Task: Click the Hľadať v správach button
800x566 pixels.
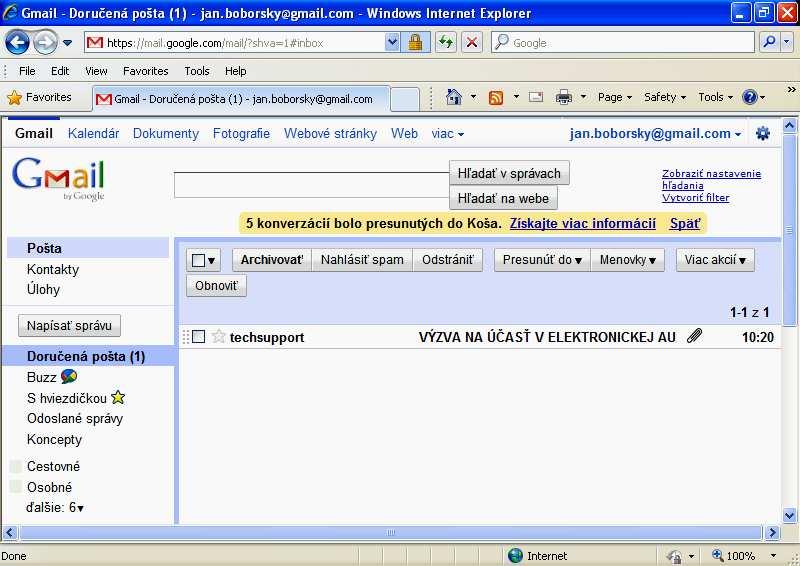Action: coord(509,174)
